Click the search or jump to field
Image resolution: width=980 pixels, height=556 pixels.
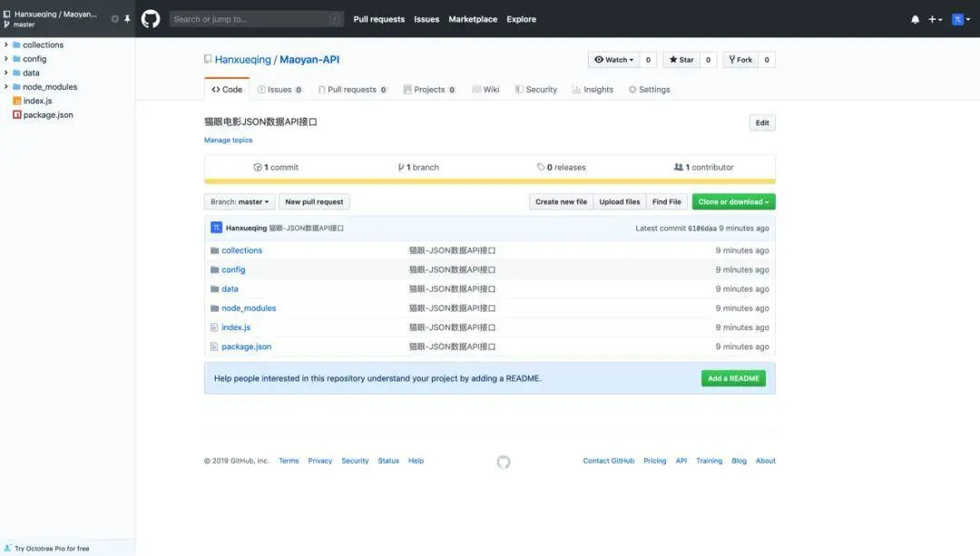(256, 19)
